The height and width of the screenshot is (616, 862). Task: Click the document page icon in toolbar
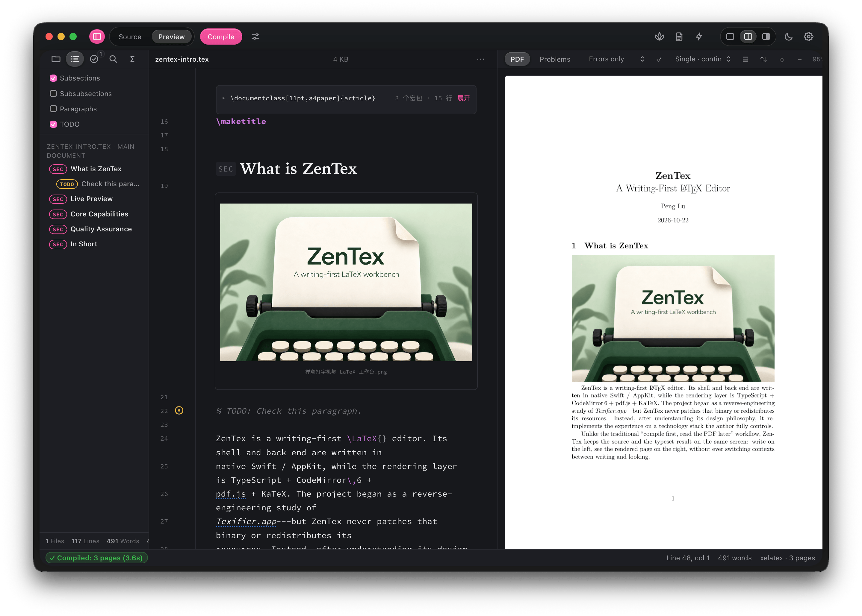679,37
